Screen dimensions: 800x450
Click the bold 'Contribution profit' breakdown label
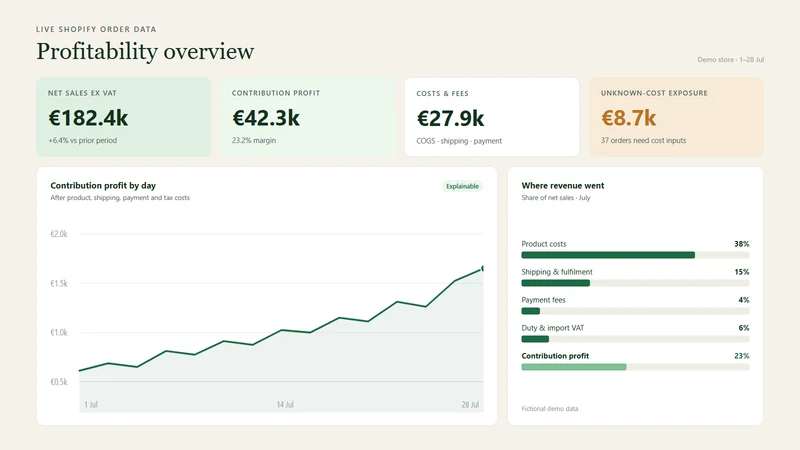[x=555, y=356]
